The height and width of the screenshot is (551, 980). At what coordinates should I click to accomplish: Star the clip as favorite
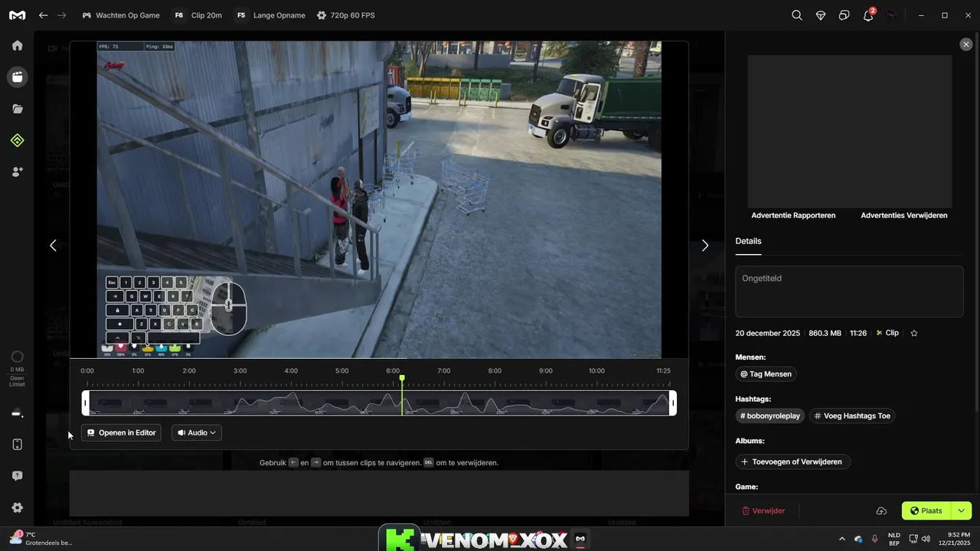click(x=913, y=333)
